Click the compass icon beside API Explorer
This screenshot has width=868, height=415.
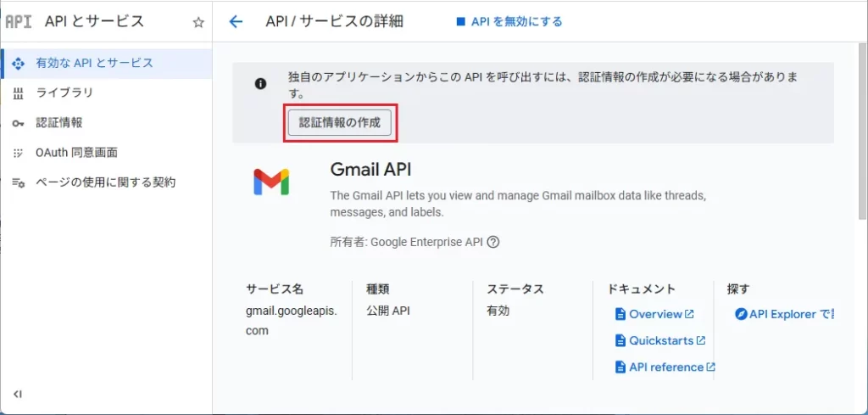point(741,314)
